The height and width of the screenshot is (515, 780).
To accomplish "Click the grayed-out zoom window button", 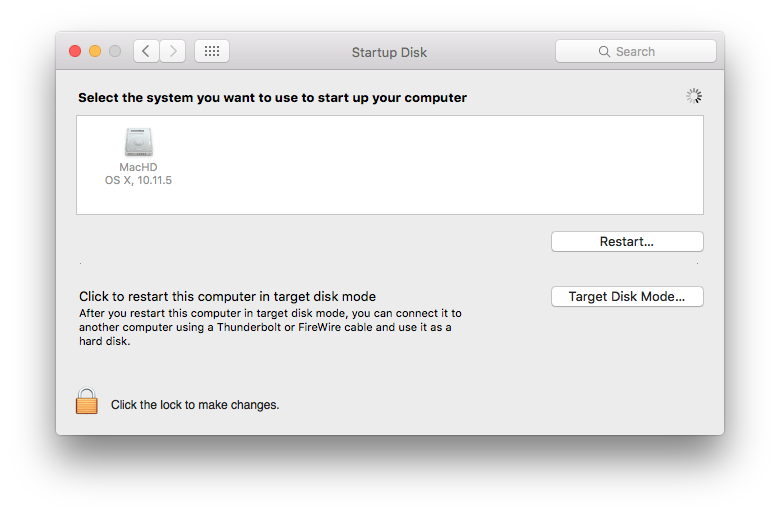I will [115, 51].
